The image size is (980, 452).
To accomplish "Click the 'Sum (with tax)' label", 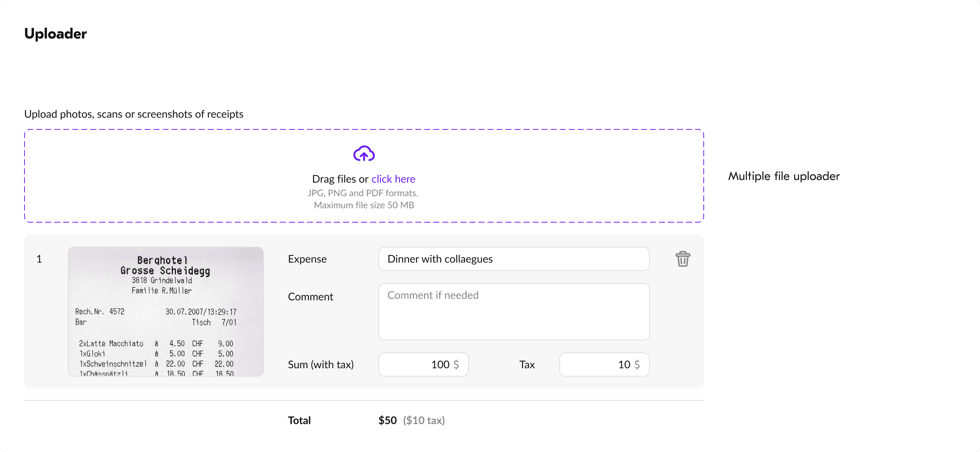I will pyautogui.click(x=320, y=365).
